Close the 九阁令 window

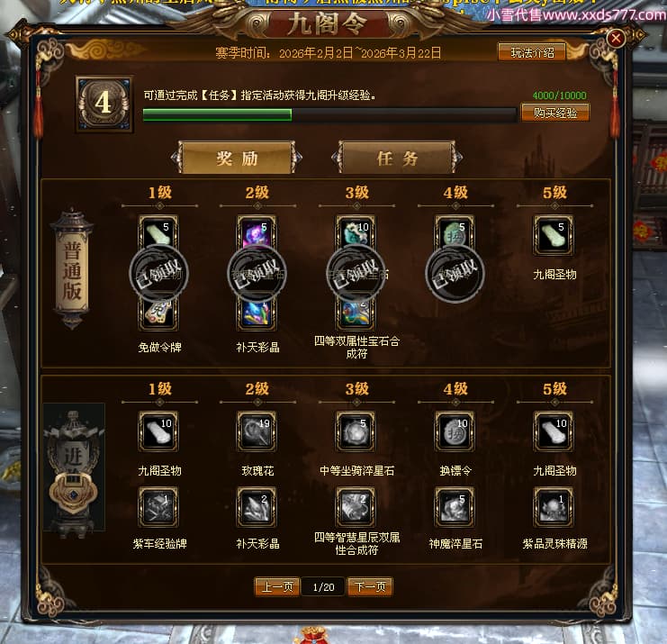tap(616, 39)
